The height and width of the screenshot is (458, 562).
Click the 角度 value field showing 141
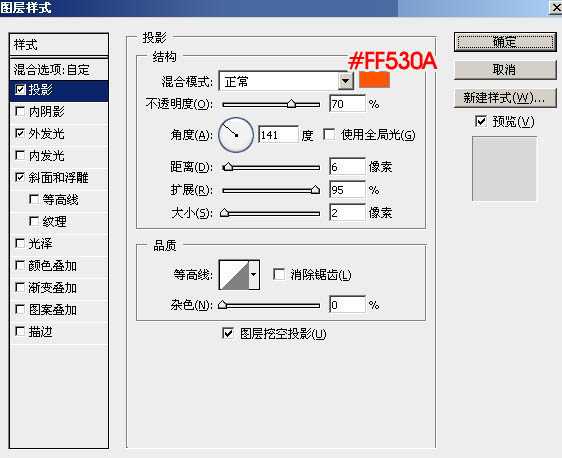278,135
